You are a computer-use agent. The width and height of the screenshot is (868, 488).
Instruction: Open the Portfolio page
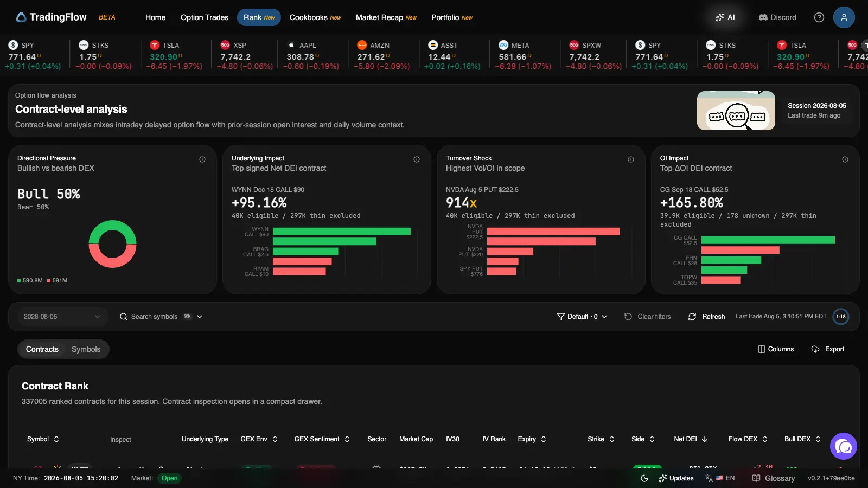click(451, 17)
